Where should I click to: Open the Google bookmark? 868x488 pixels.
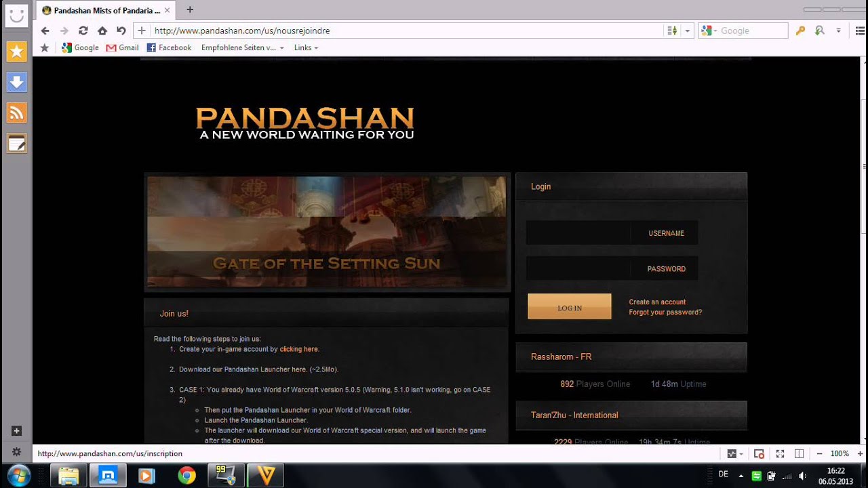coord(80,47)
